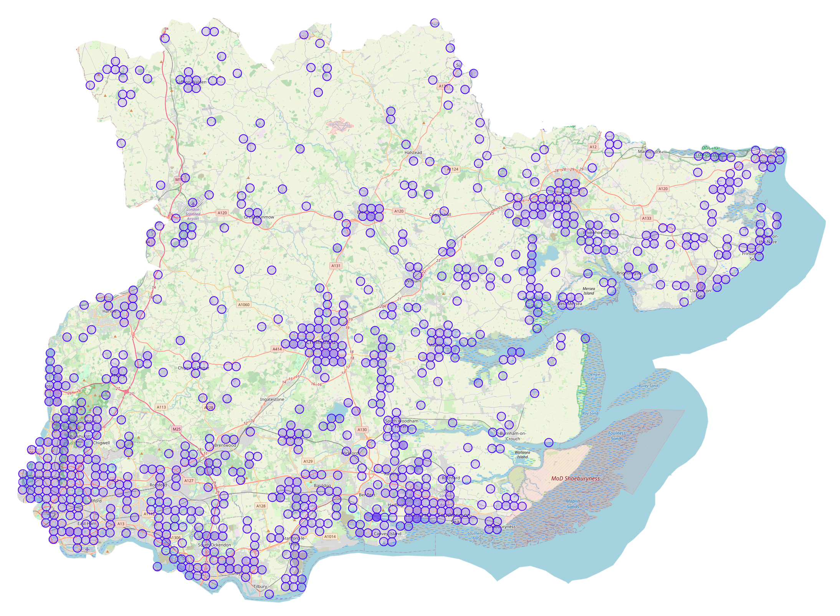Click the West Mersea label

click(569, 304)
